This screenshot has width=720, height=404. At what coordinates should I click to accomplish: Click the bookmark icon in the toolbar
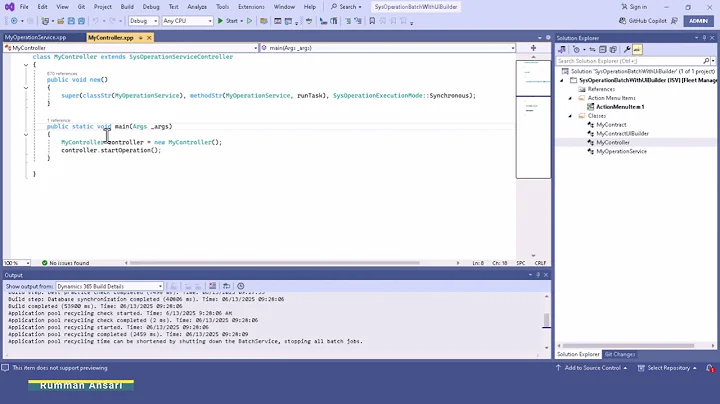(x=372, y=21)
